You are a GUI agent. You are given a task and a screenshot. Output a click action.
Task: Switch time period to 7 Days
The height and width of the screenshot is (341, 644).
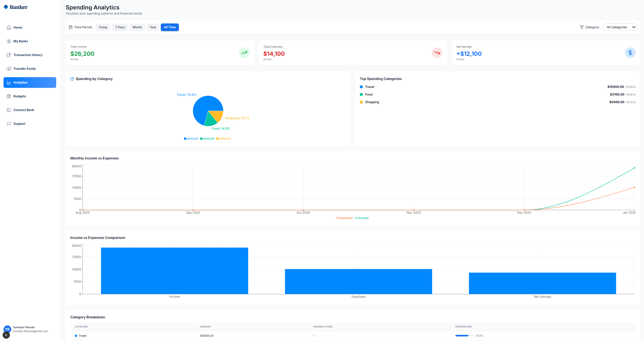[120, 27]
